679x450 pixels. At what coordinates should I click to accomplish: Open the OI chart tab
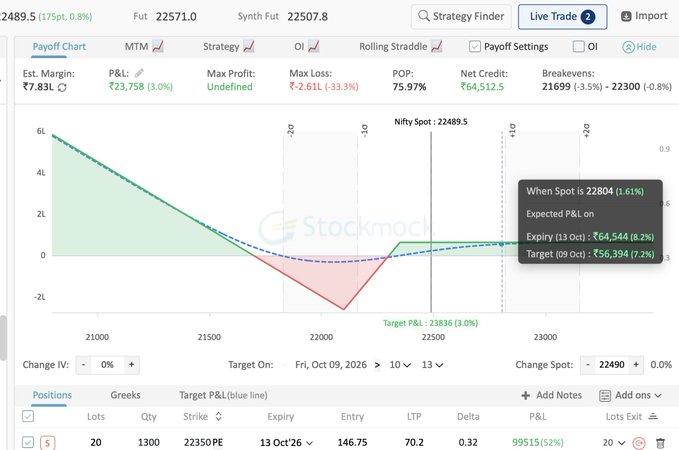coord(307,46)
